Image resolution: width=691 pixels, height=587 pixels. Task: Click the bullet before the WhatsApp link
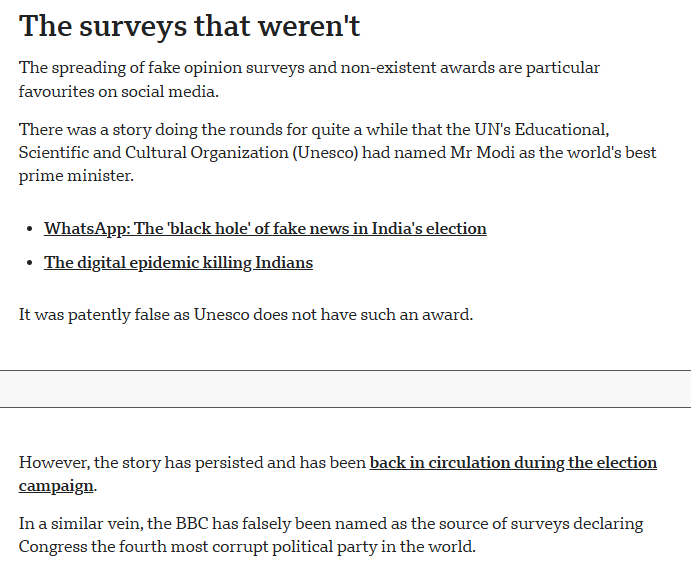tap(28, 229)
